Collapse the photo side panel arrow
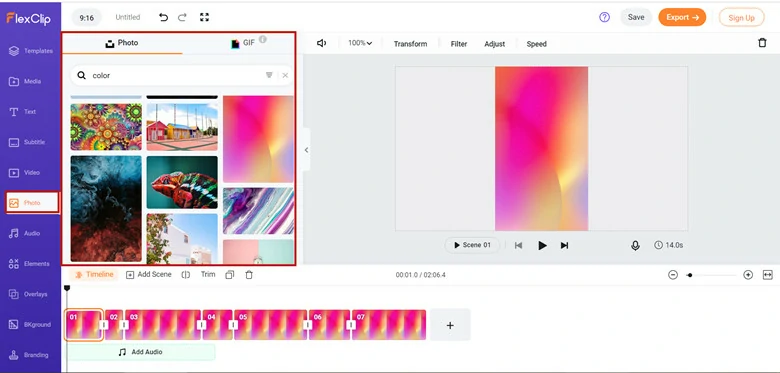The width and height of the screenshot is (780, 373). tap(306, 150)
